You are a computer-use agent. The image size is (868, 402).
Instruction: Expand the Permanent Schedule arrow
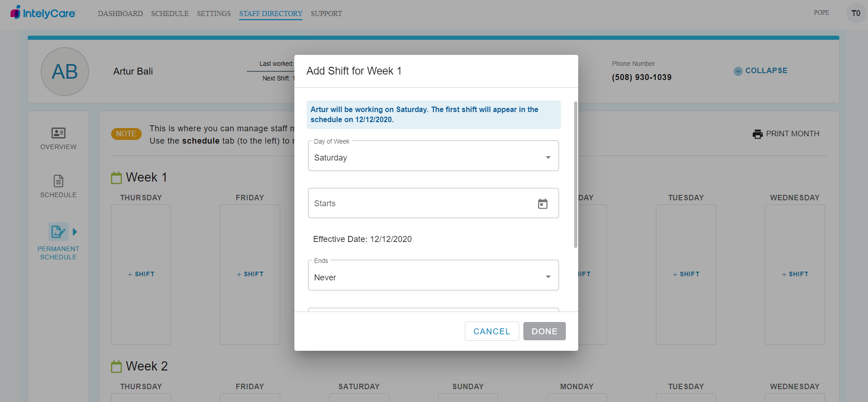(x=75, y=232)
